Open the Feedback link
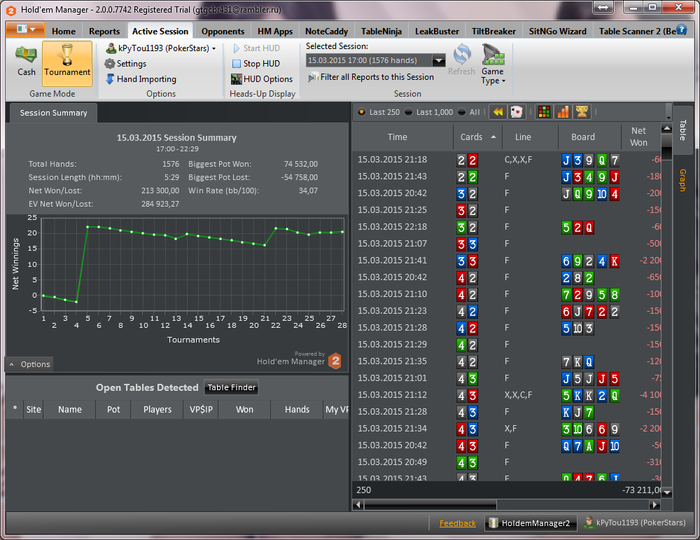The width and height of the screenshot is (700, 540). click(x=457, y=523)
